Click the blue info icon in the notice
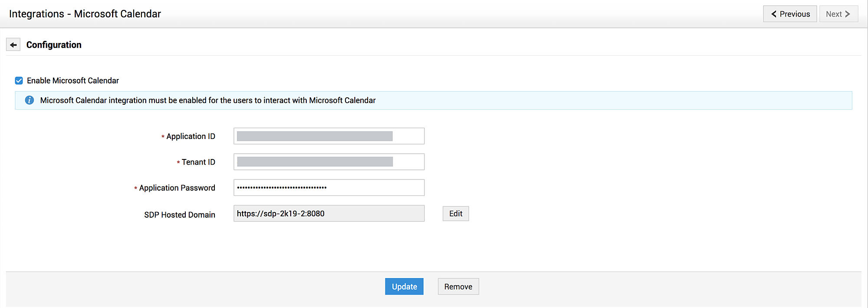 (x=30, y=100)
